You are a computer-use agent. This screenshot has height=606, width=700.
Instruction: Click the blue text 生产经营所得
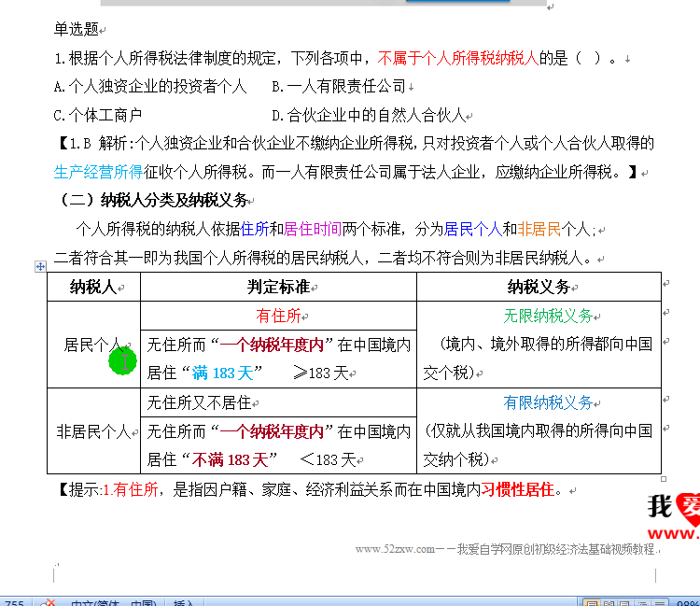coord(98,172)
